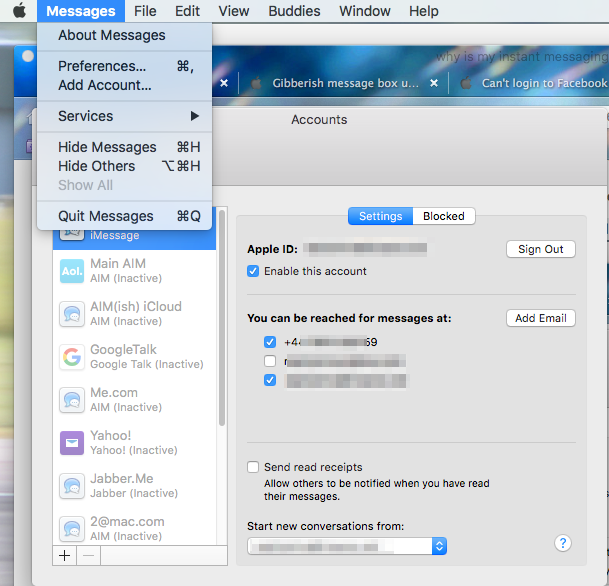
Task: Click the 2@mac.com chat bubble icon
Action: [x=72, y=529]
